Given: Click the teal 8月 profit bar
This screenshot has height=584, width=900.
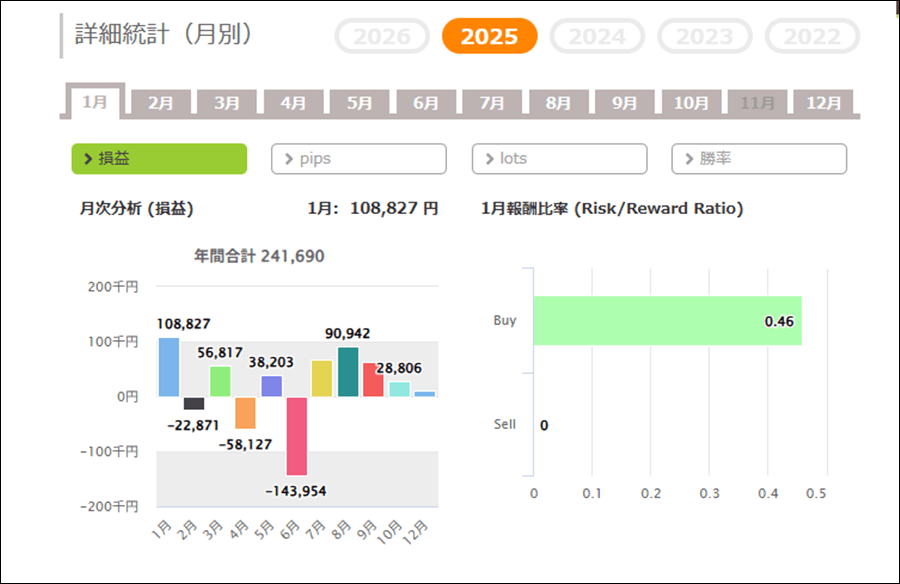Looking at the screenshot, I should [348, 372].
